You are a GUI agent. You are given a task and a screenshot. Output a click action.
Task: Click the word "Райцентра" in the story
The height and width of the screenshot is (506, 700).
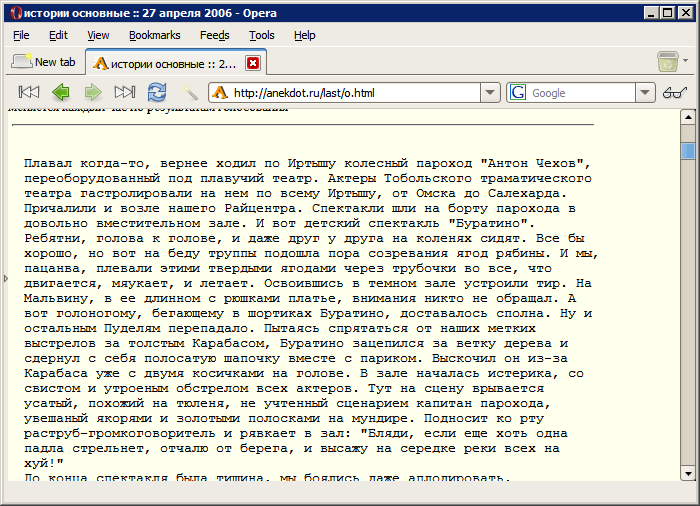pos(260,209)
